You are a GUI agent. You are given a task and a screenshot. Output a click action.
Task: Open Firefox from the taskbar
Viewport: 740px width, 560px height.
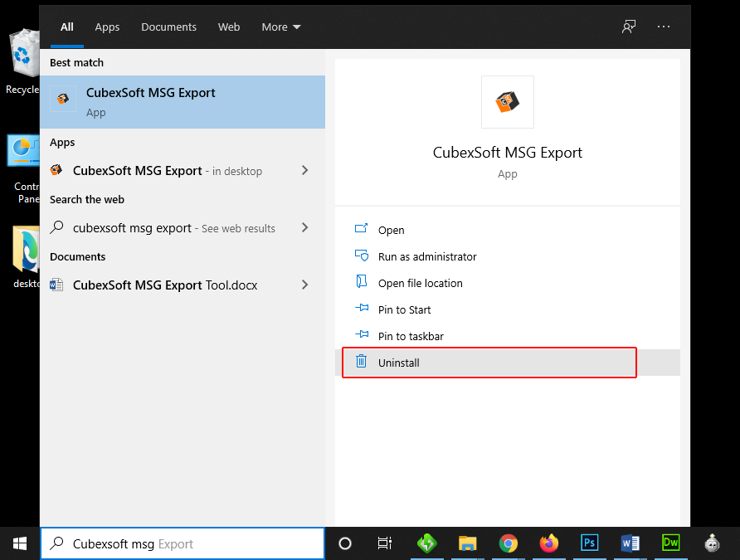549,543
